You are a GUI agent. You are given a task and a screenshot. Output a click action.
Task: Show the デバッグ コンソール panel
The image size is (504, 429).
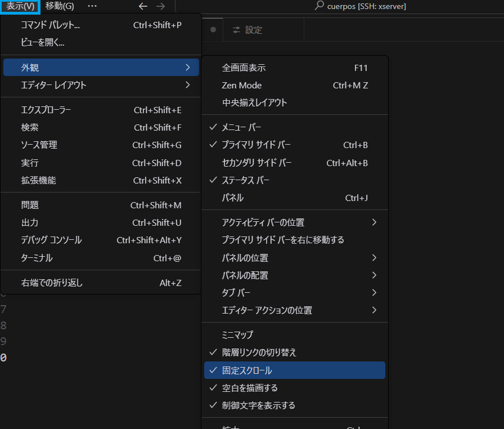click(x=101, y=240)
